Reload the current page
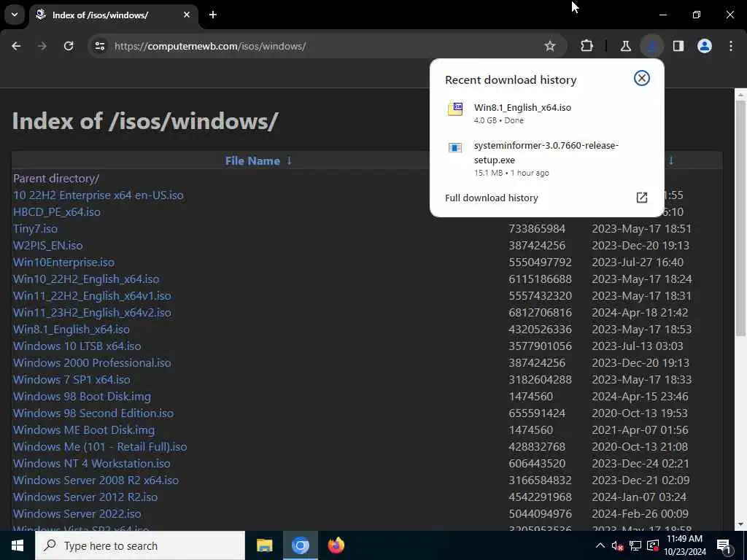This screenshot has height=560, width=747. [69, 46]
